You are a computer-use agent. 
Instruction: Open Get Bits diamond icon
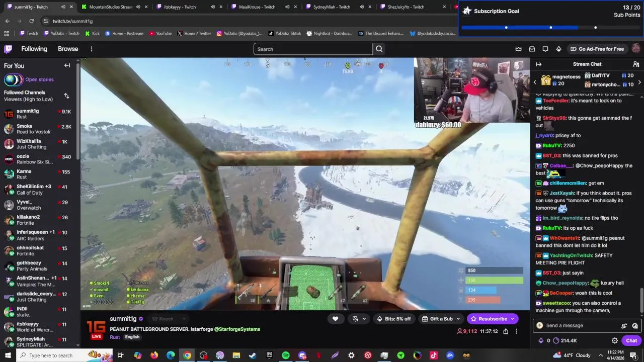[x=558, y=49]
